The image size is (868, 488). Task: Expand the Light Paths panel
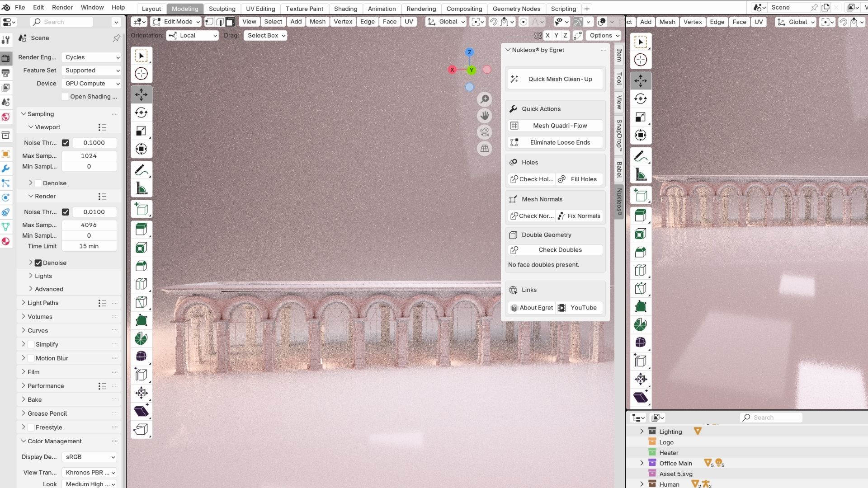tap(43, 303)
